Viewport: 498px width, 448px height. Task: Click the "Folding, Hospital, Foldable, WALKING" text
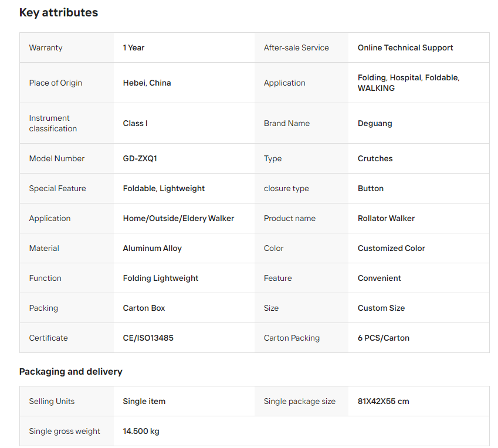[x=408, y=83]
